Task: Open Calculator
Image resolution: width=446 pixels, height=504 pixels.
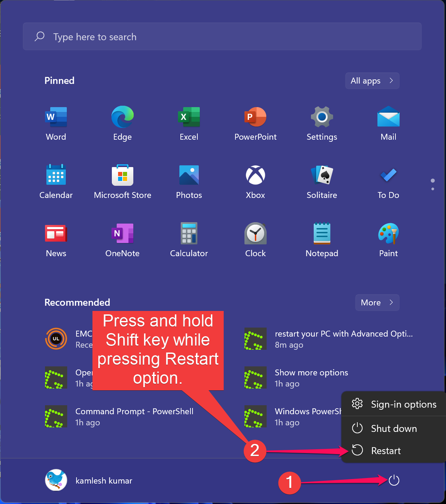Action: tap(189, 241)
